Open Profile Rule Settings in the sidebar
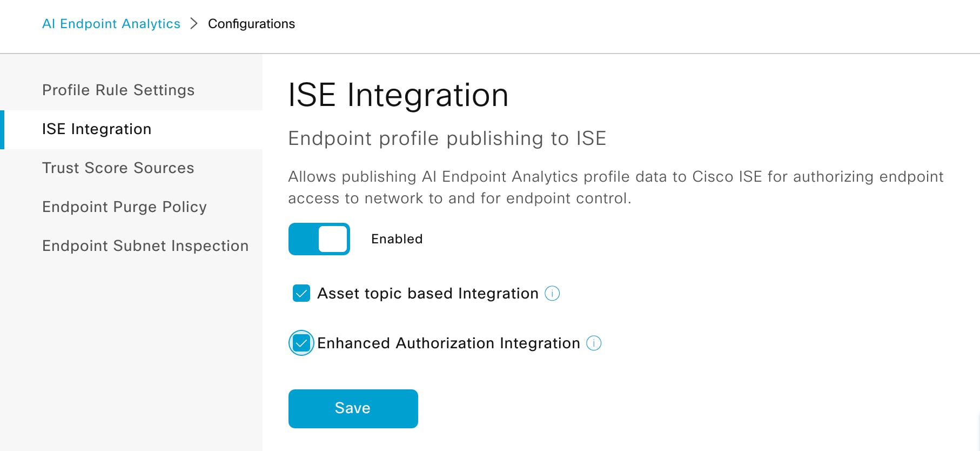Screen dimensions: 980x451 tap(118, 90)
